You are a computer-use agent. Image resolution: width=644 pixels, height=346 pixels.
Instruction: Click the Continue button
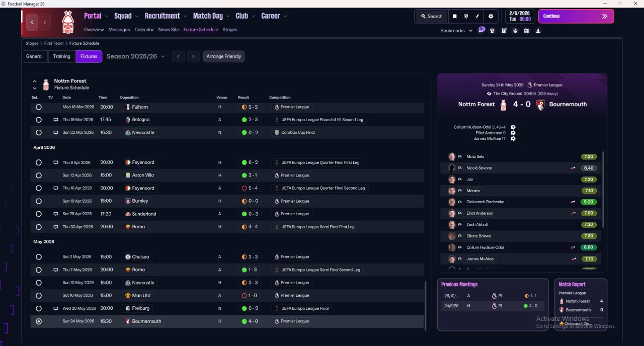coord(576,16)
